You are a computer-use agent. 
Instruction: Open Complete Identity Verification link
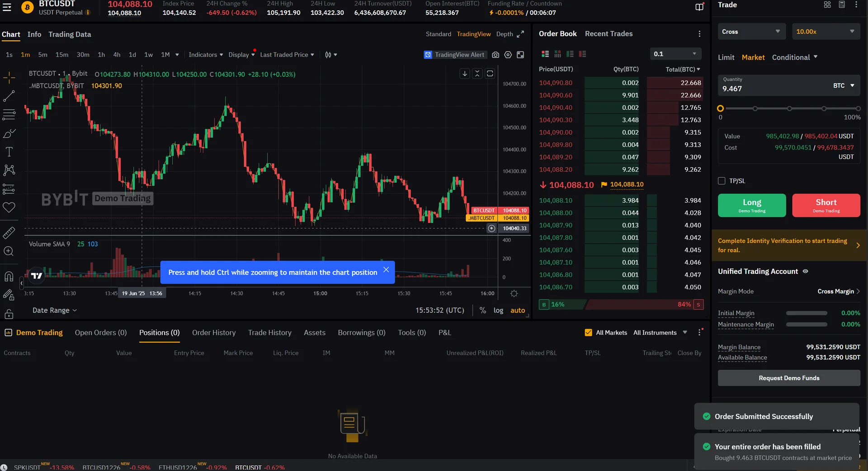click(x=789, y=245)
